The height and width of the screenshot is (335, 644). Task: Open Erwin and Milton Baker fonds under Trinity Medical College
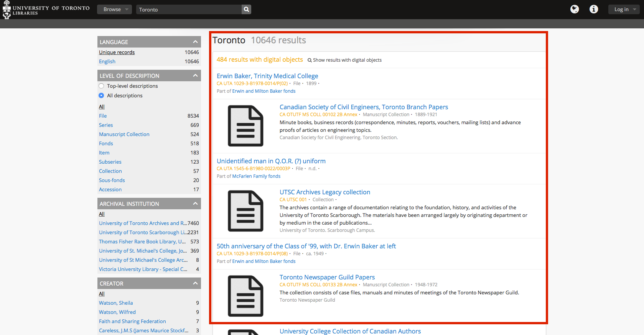point(264,91)
